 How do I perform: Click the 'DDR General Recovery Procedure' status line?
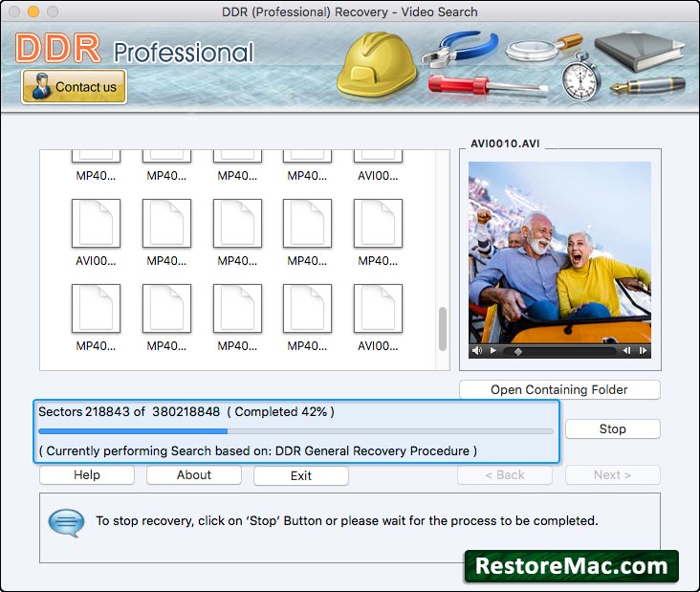click(258, 450)
